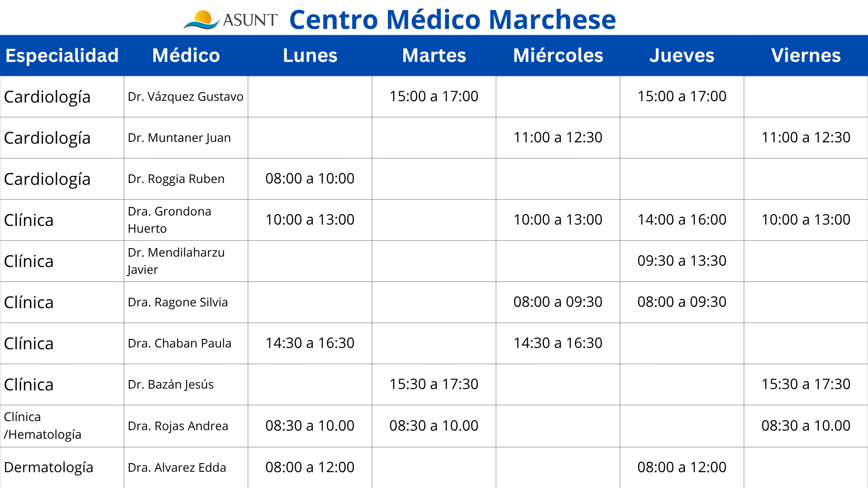This screenshot has height=488, width=868.
Task: Select Dr. Vázquez Gustavo's Martes 15:00 slot
Action: tap(434, 96)
